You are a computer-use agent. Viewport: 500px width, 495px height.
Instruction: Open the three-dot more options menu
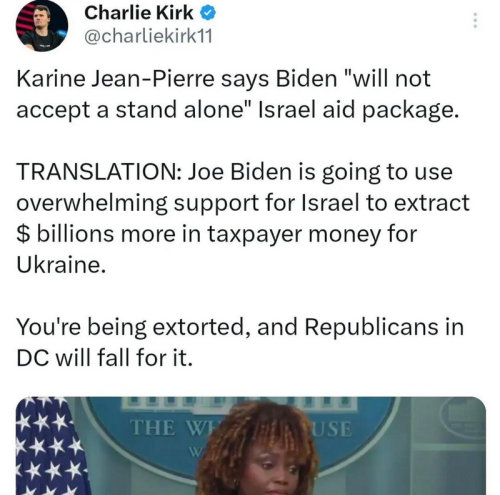coord(475,20)
